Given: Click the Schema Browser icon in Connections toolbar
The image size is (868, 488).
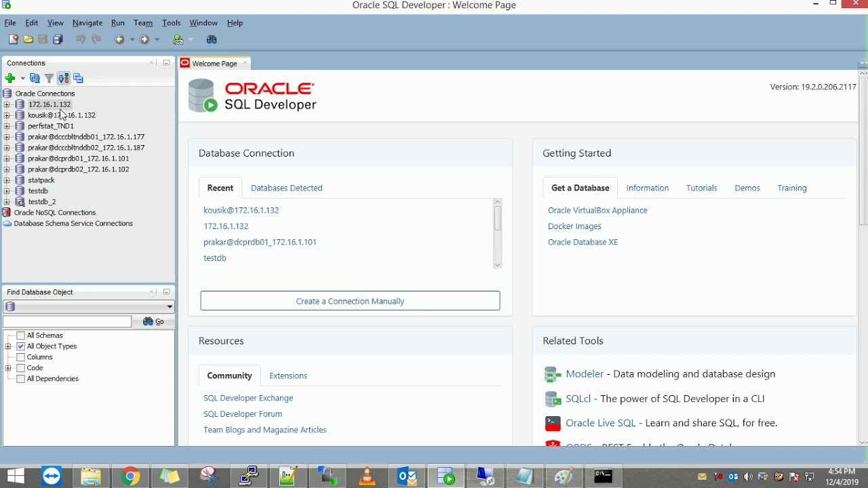Looking at the screenshot, I should pyautogui.click(x=64, y=79).
